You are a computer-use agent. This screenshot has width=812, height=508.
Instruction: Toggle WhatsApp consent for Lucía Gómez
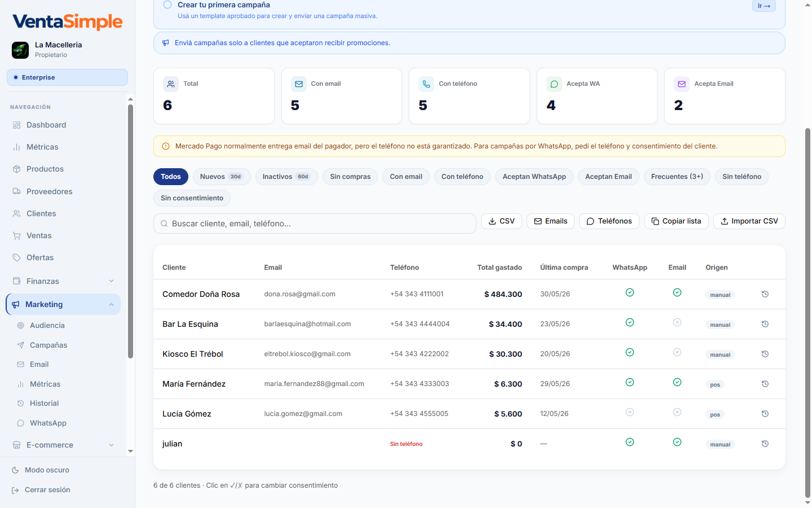pyautogui.click(x=630, y=412)
